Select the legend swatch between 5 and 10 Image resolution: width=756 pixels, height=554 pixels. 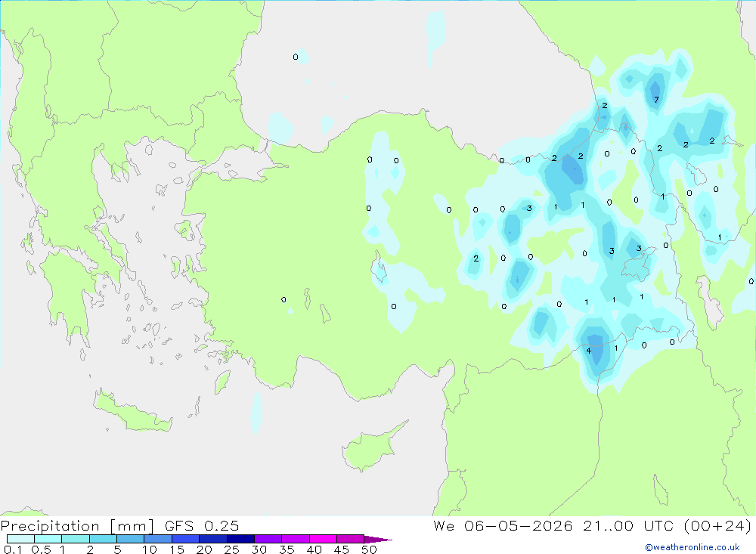131,539
